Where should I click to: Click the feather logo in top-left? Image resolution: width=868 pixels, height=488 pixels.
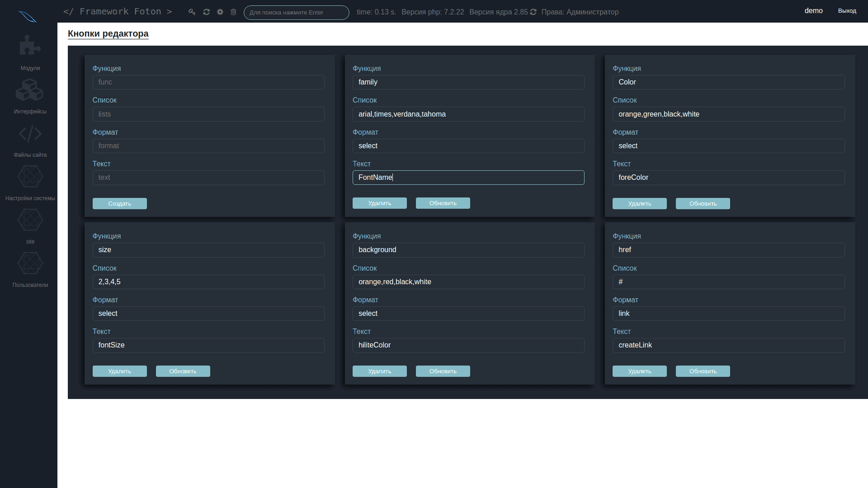point(28,17)
